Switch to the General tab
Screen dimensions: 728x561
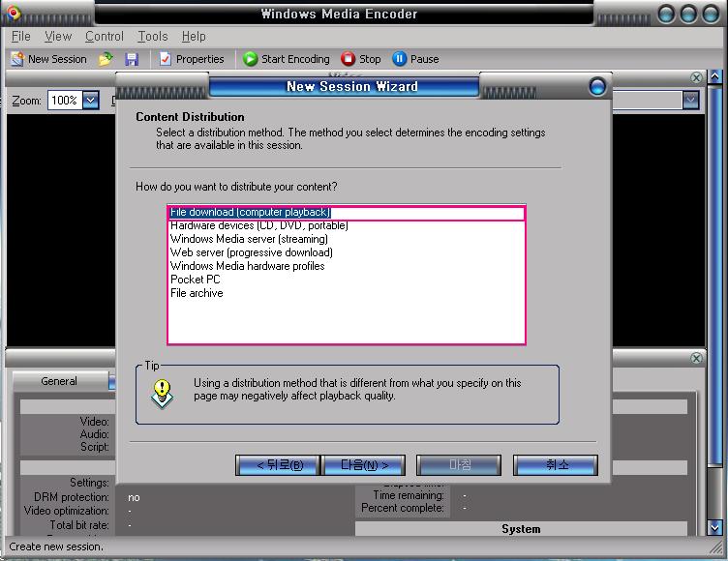tap(60, 381)
